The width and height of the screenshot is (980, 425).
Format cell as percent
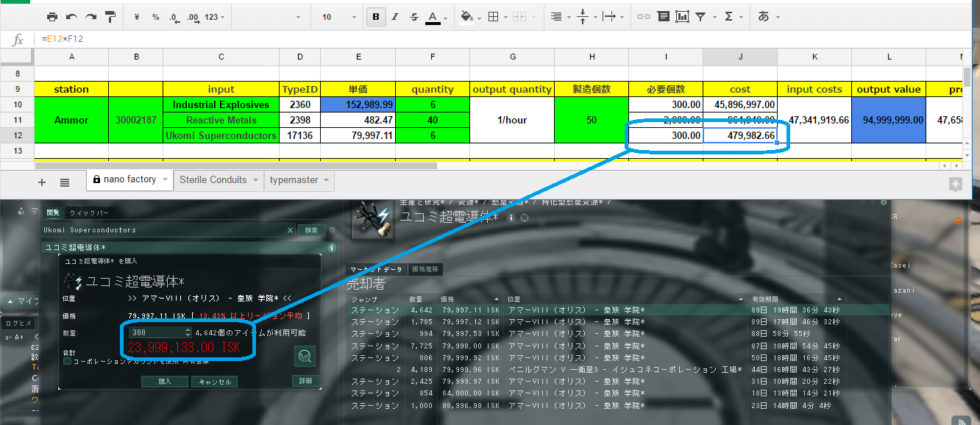coord(156,16)
